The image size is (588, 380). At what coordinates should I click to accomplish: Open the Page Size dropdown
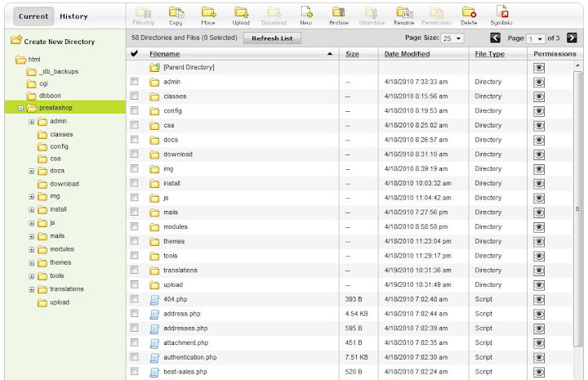(x=452, y=38)
